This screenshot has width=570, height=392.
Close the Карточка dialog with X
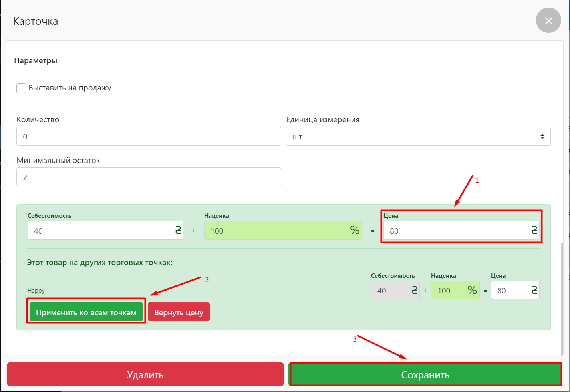click(548, 20)
